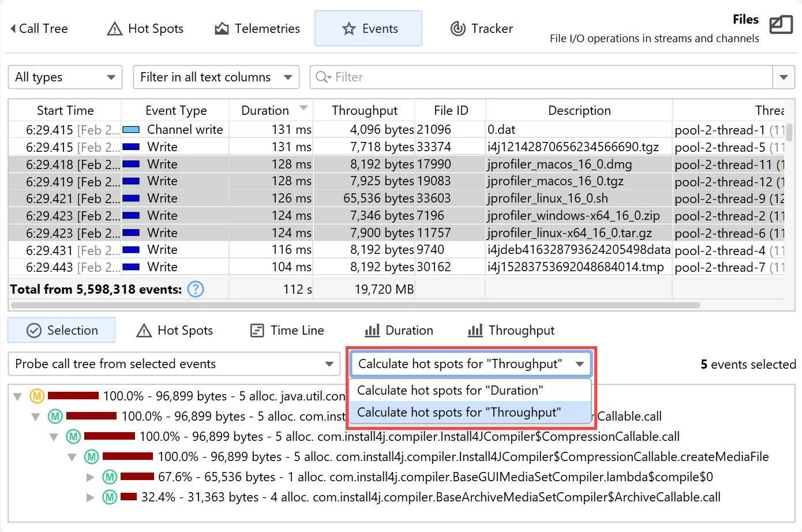Collapse the root java.util.con tree node
The height and width of the screenshot is (532, 802).
point(18,396)
